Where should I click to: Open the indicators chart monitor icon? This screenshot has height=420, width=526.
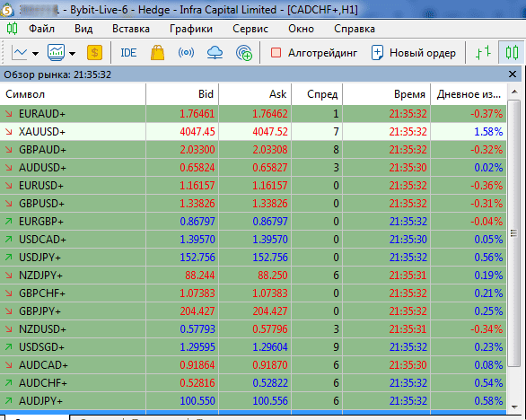56,53
